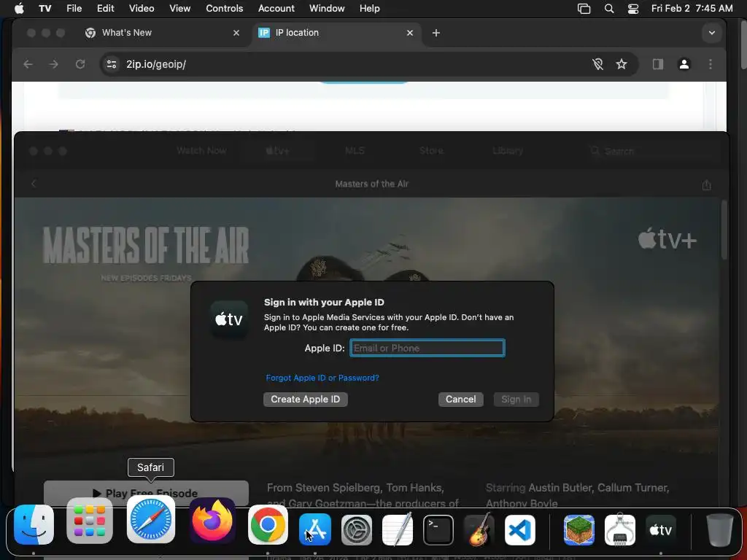The height and width of the screenshot is (560, 747).
Task: Focus the Apple ID email field
Action: 427,348
